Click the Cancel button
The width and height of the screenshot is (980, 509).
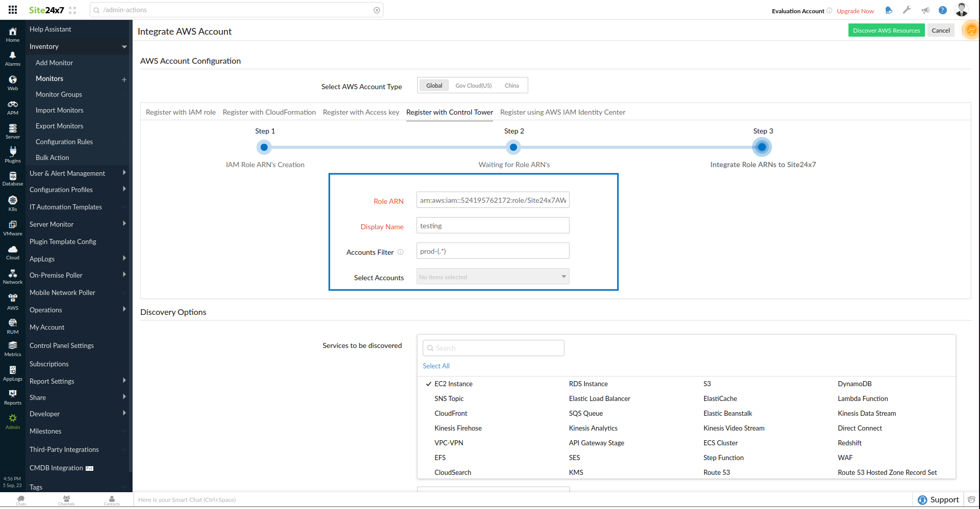(941, 31)
